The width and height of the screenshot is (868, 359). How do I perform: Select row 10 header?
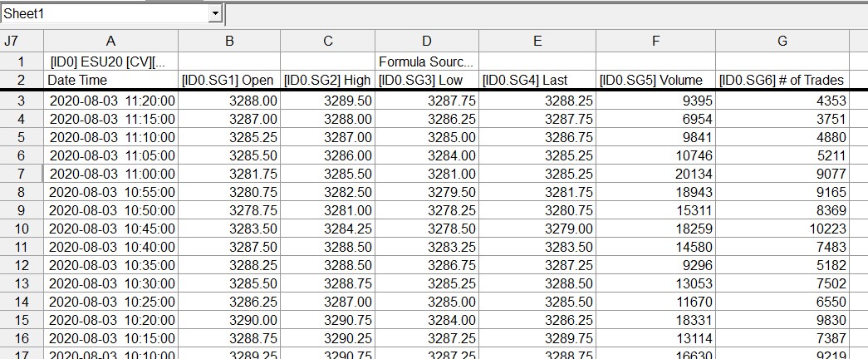coord(22,229)
